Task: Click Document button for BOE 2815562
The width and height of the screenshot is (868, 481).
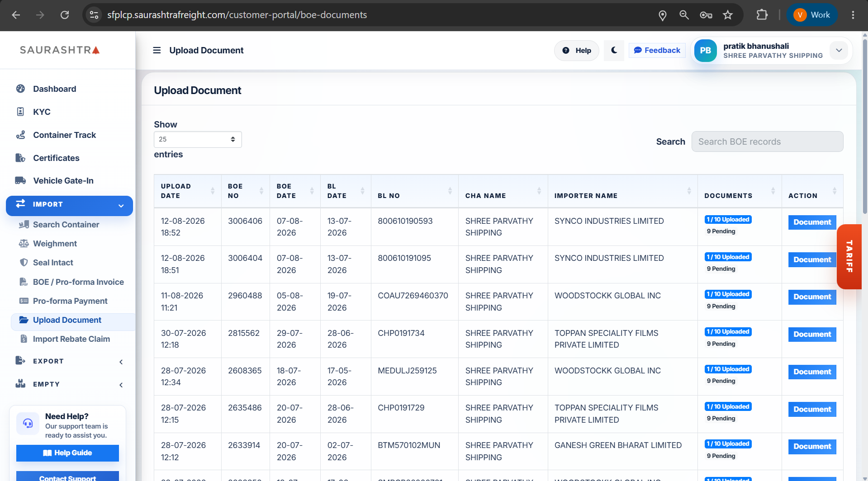Action: [812, 335]
